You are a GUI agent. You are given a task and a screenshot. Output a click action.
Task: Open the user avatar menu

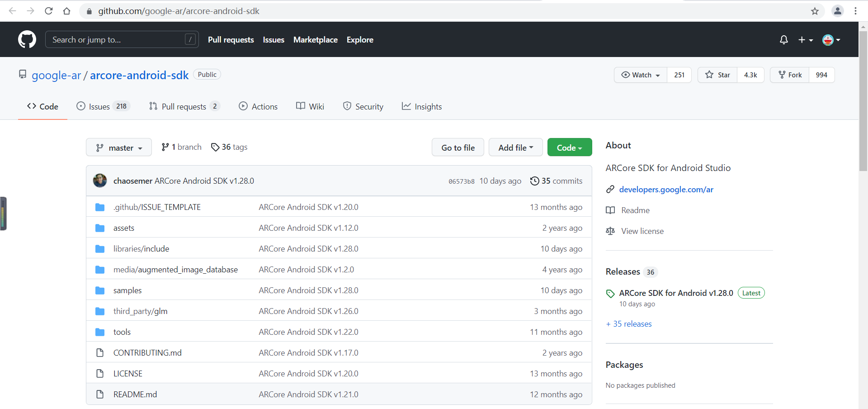831,40
